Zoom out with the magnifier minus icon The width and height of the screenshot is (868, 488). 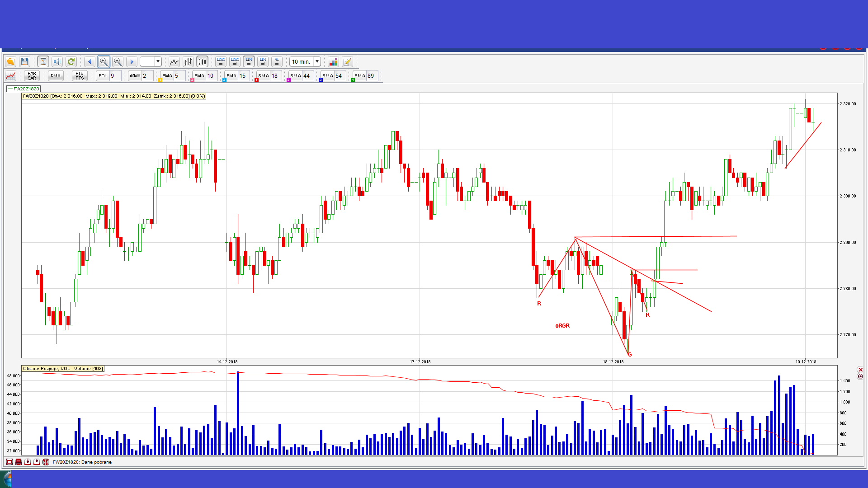[118, 61]
